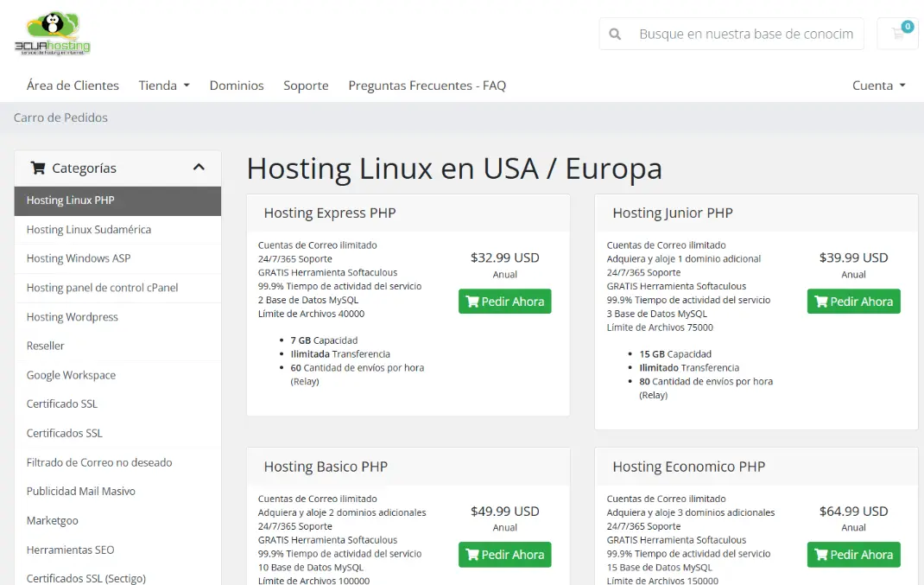
Task: Go to Dominios page
Action: coord(237,86)
